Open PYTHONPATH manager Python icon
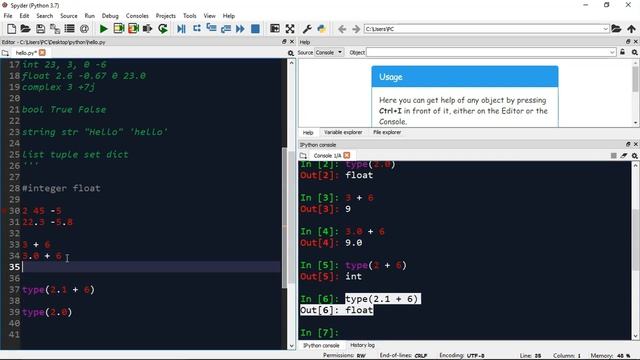Screen dimensions: 640x360 (322, 29)
